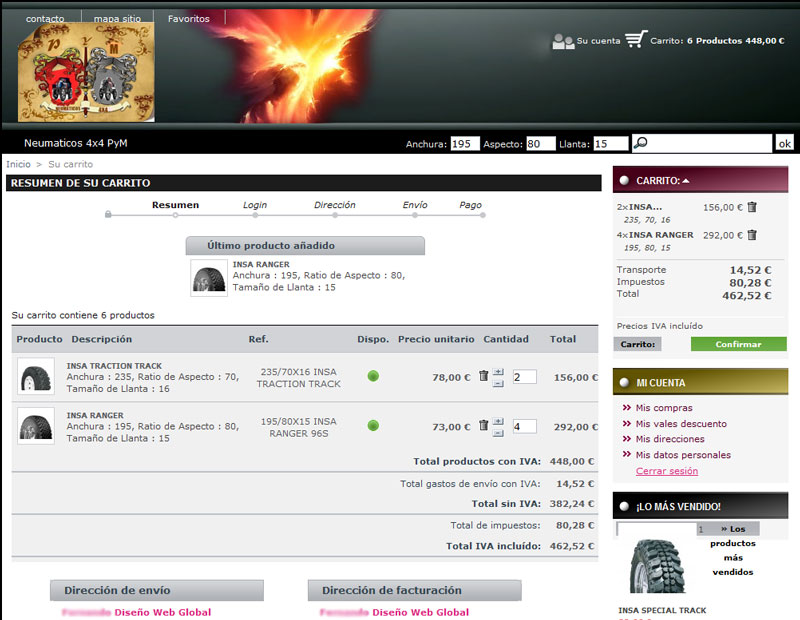
Task: Click the Su cuenta user icon
Action: (x=563, y=41)
